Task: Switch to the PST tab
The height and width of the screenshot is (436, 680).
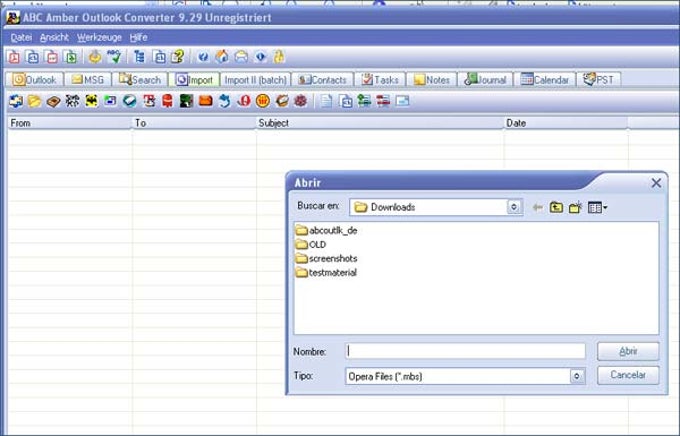Action: pos(598,80)
